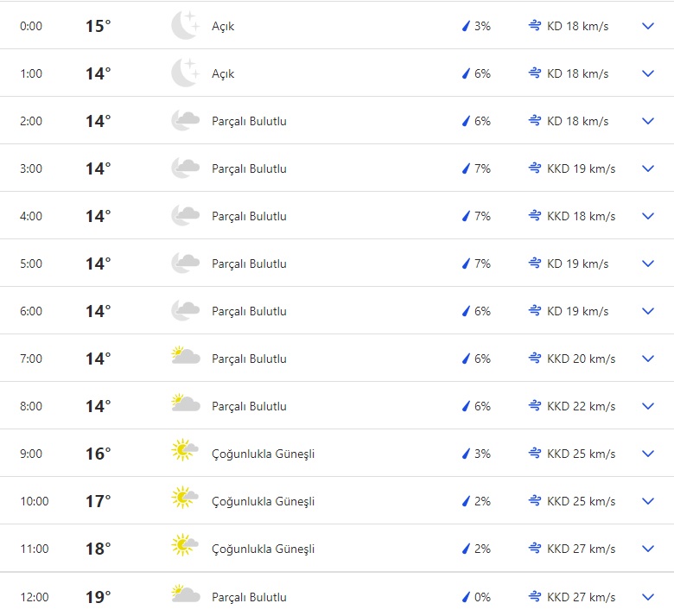The width and height of the screenshot is (674, 616).
Task: Click the 7% precipitation value at 4:00
Action: [x=482, y=216]
